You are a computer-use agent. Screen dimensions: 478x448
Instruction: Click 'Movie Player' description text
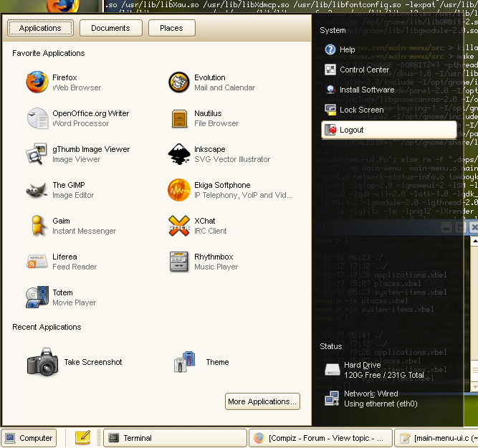click(74, 302)
